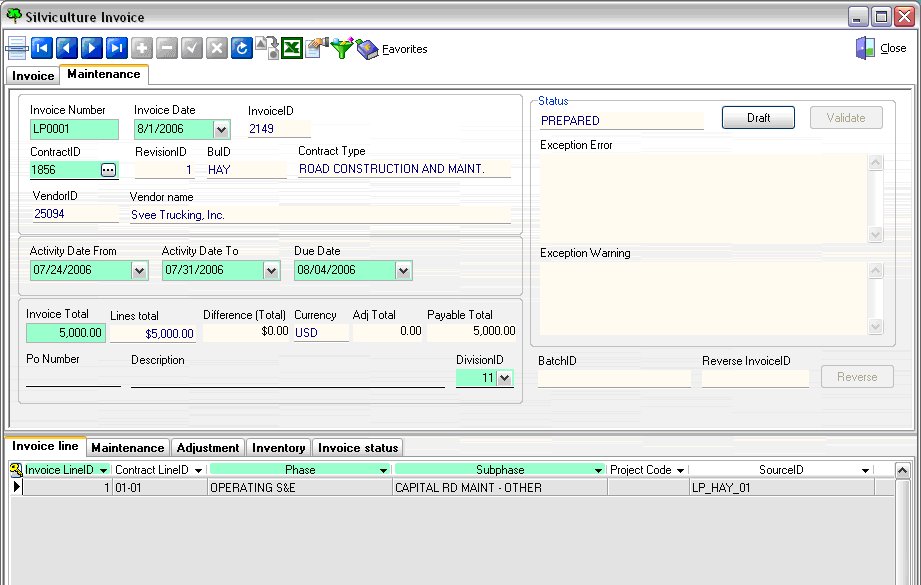Go to the first record

click(x=42, y=48)
